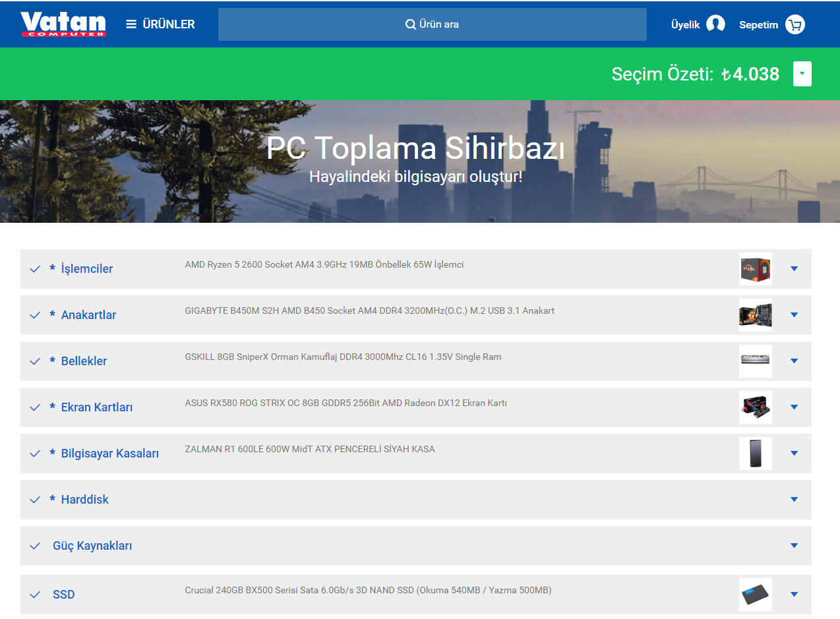
Task: Expand the Harddisk row arrow
Action: point(794,499)
